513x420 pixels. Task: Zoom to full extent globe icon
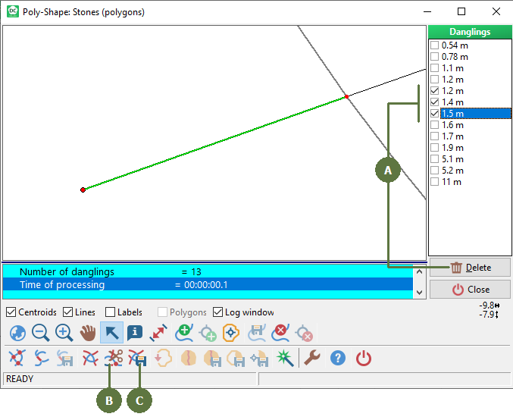pyautogui.click(x=17, y=333)
